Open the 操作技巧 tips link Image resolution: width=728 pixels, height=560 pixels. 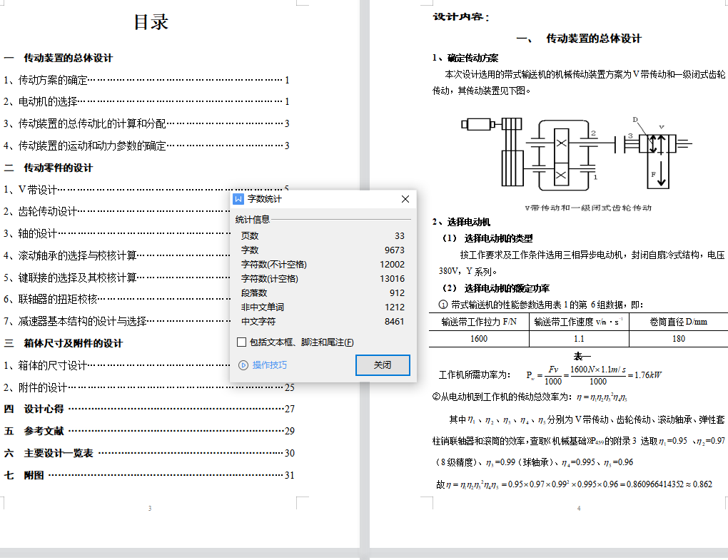point(269,365)
